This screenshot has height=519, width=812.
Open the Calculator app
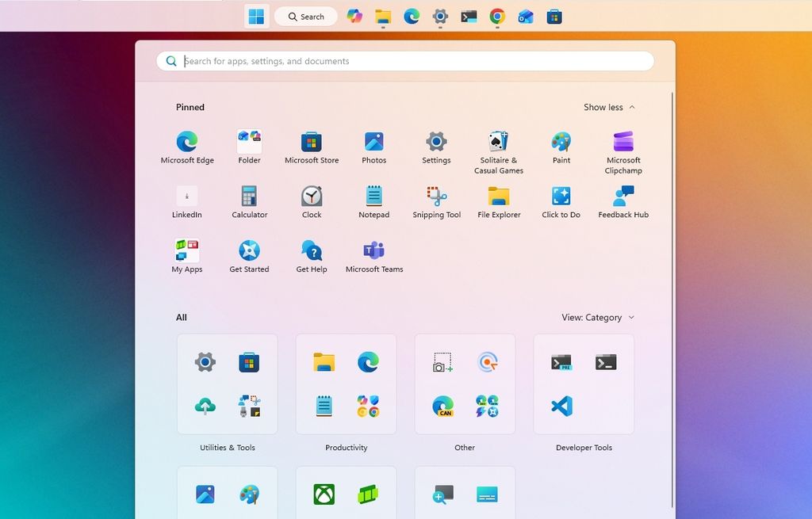[x=249, y=202]
